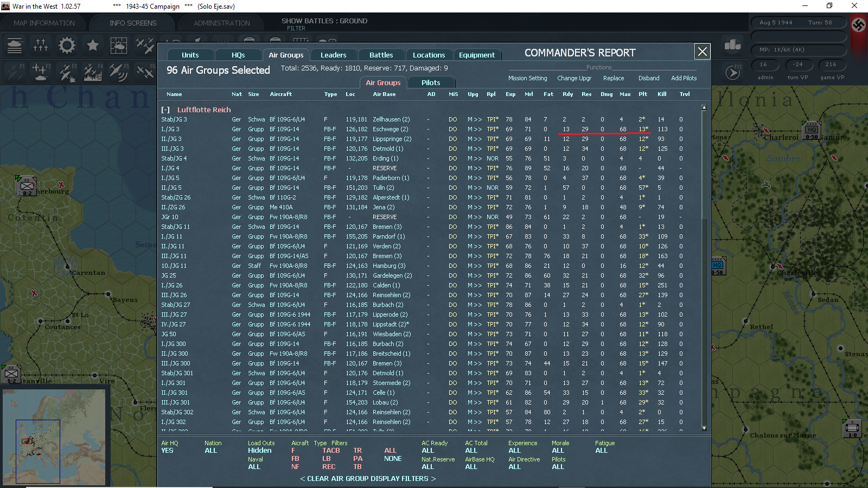This screenshot has width=868, height=488.
Task: Click the minimap overview thumbnail
Action: [x=54, y=436]
